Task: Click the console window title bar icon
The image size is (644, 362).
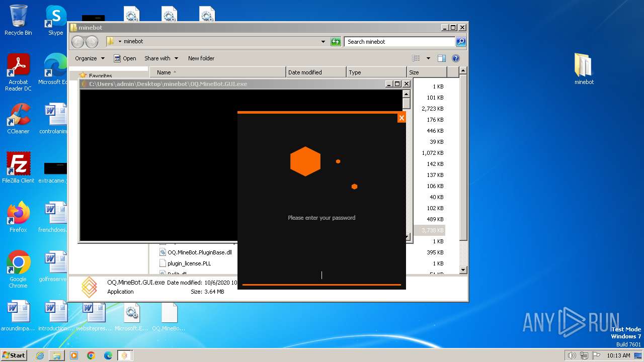Action: 85,84
